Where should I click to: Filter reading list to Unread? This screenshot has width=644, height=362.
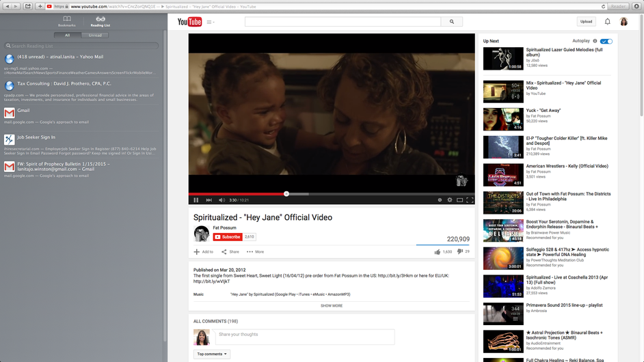[95, 36]
